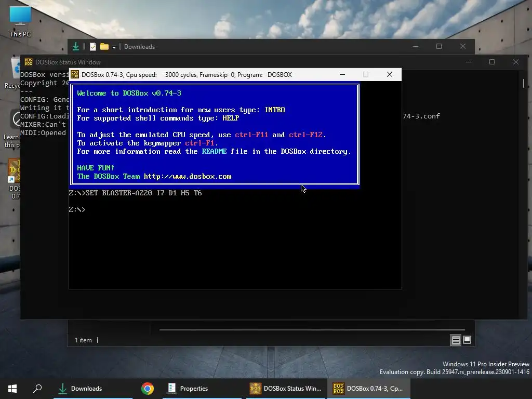Minimize the DOSBox emulator window
Image resolution: width=532 pixels, height=399 pixels.
click(x=342, y=74)
